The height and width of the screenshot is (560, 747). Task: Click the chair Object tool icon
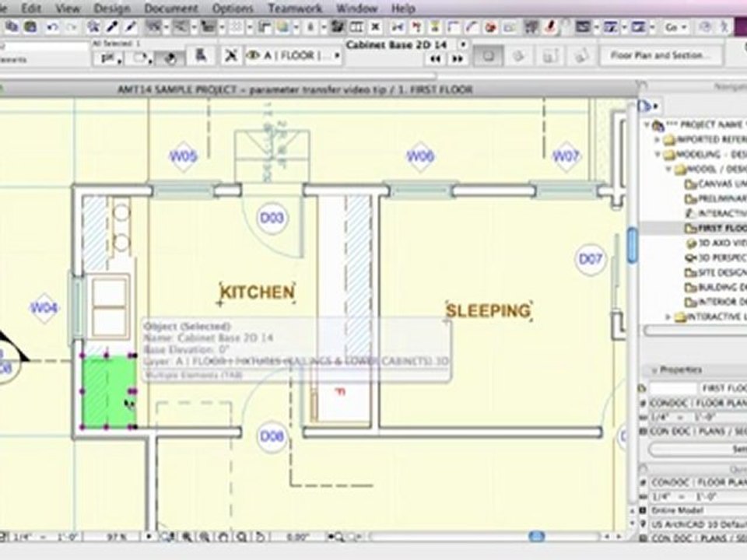(201, 56)
